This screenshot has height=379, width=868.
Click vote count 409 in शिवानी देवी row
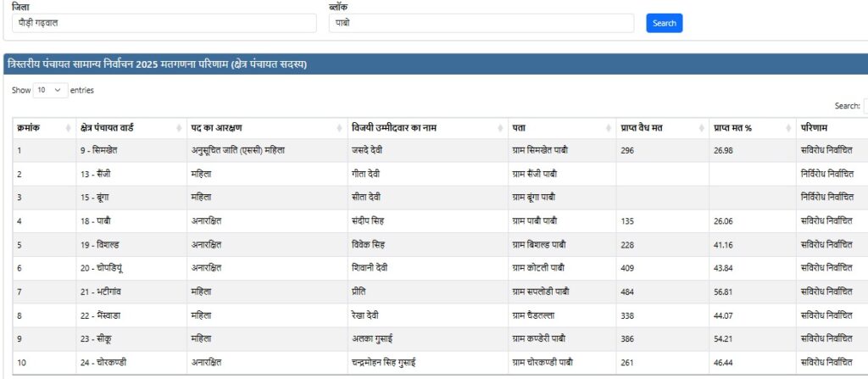pyautogui.click(x=628, y=268)
